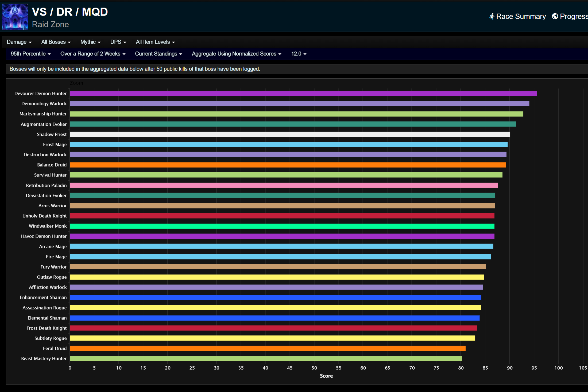Click the Zoom control on the chart

coord(76,83)
